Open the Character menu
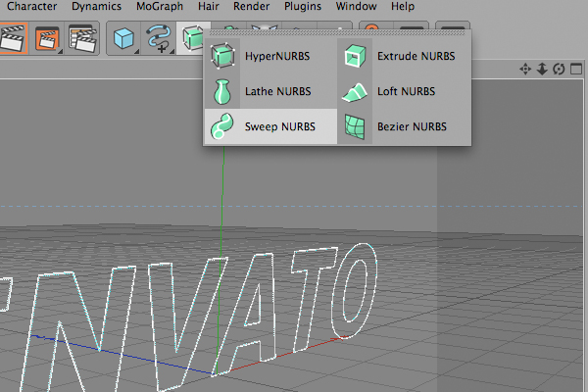This screenshot has height=392, width=588. pos(31,7)
